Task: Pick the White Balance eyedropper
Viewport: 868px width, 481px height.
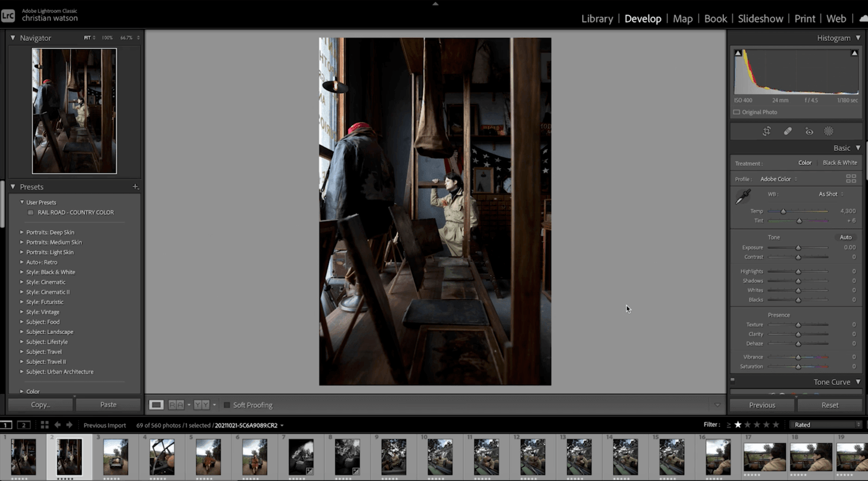Action: click(x=743, y=196)
